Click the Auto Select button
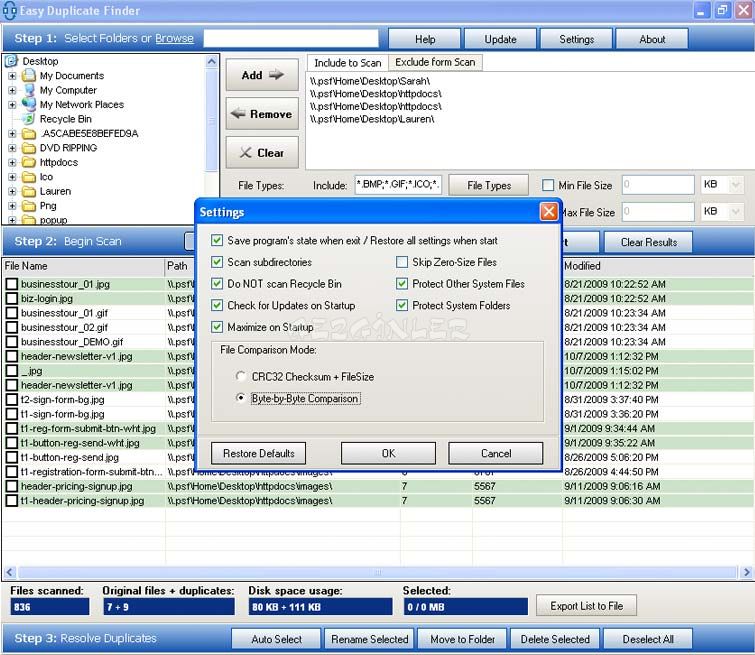Viewport: 755px width, 655px height. [276, 639]
